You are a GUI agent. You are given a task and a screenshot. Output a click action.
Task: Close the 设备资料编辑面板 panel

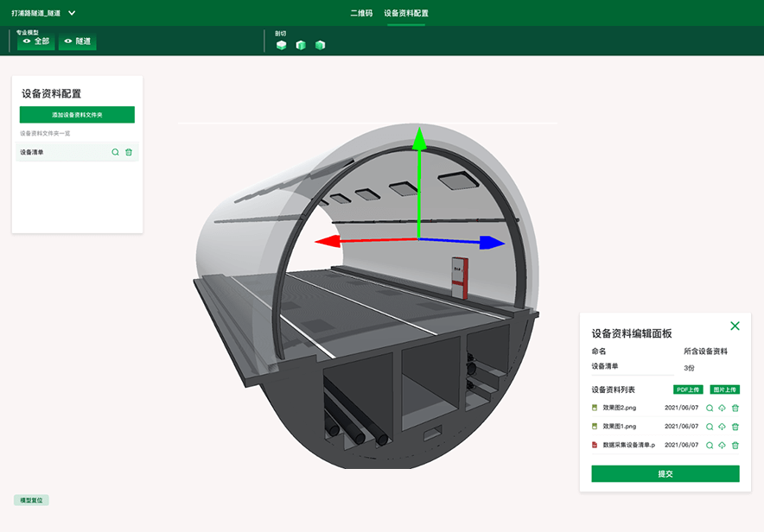point(735,326)
